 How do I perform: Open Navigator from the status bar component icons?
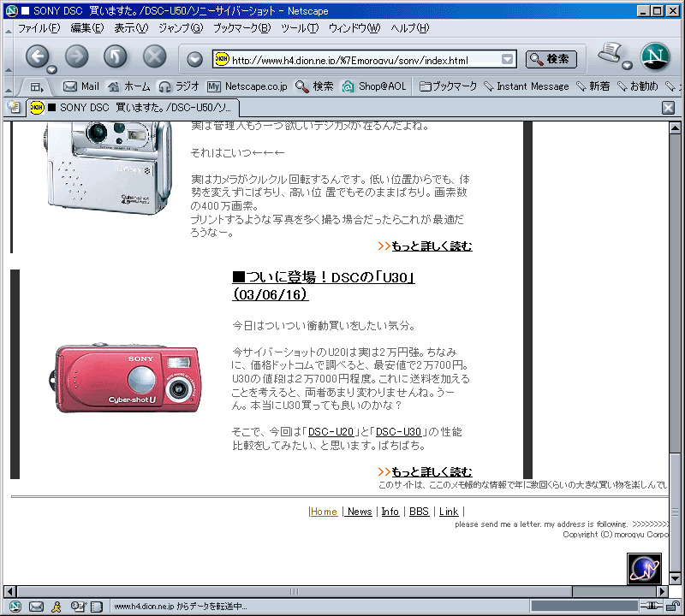click(15, 606)
